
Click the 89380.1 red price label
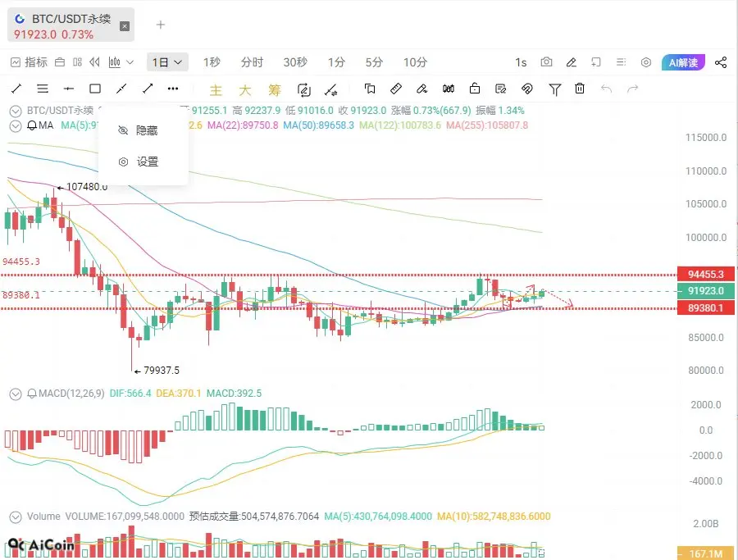tap(705, 307)
